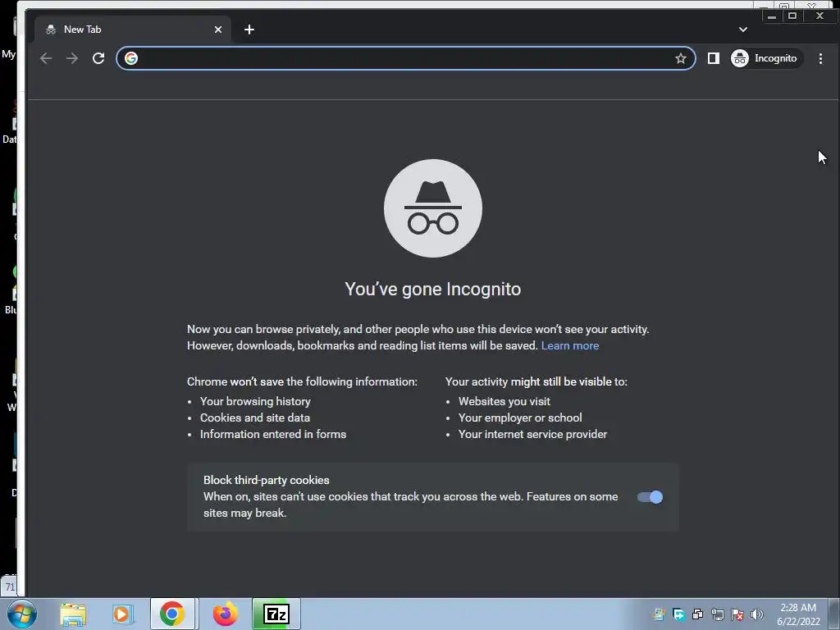Open the Windows Start menu
This screenshot has width=840, height=630.
[21, 614]
